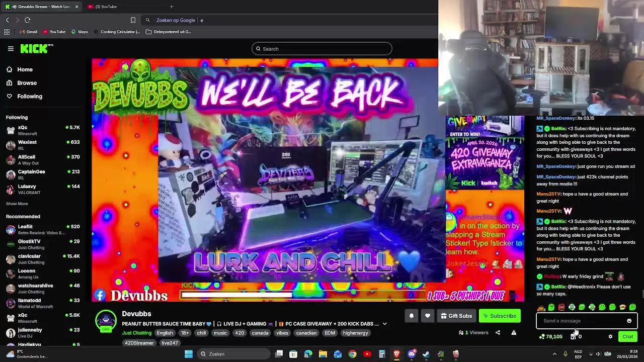The width and height of the screenshot is (644, 362).
Task: Open the Kick sidebar hamburger menu
Action: [x=11, y=49]
